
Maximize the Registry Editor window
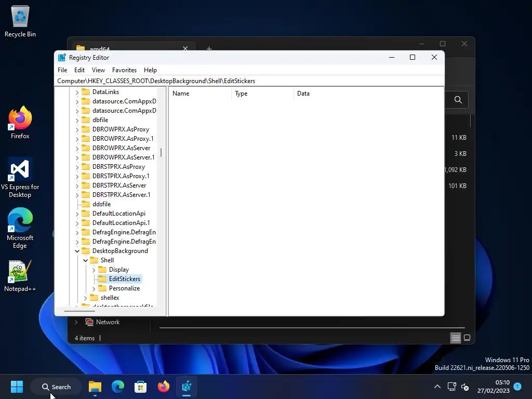click(x=413, y=57)
